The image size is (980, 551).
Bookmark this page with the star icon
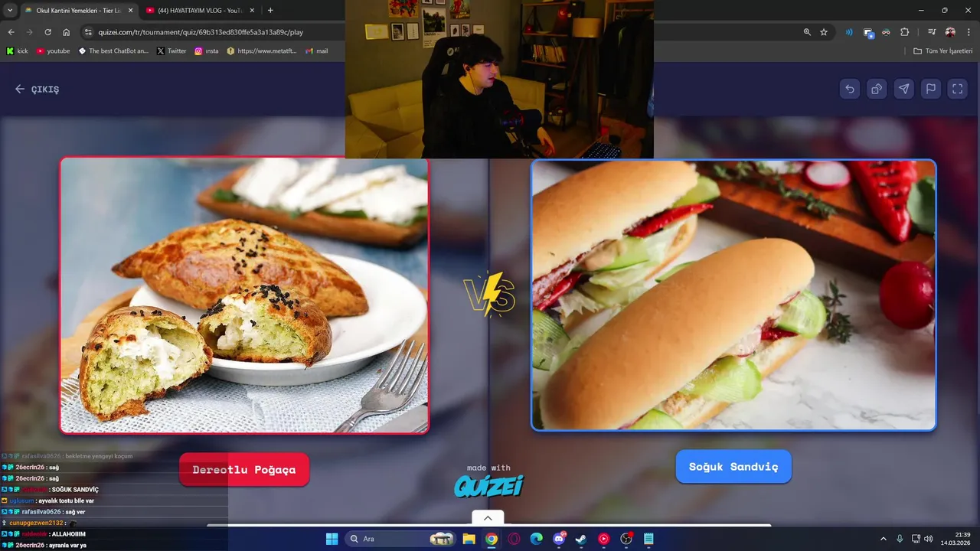pyautogui.click(x=824, y=32)
